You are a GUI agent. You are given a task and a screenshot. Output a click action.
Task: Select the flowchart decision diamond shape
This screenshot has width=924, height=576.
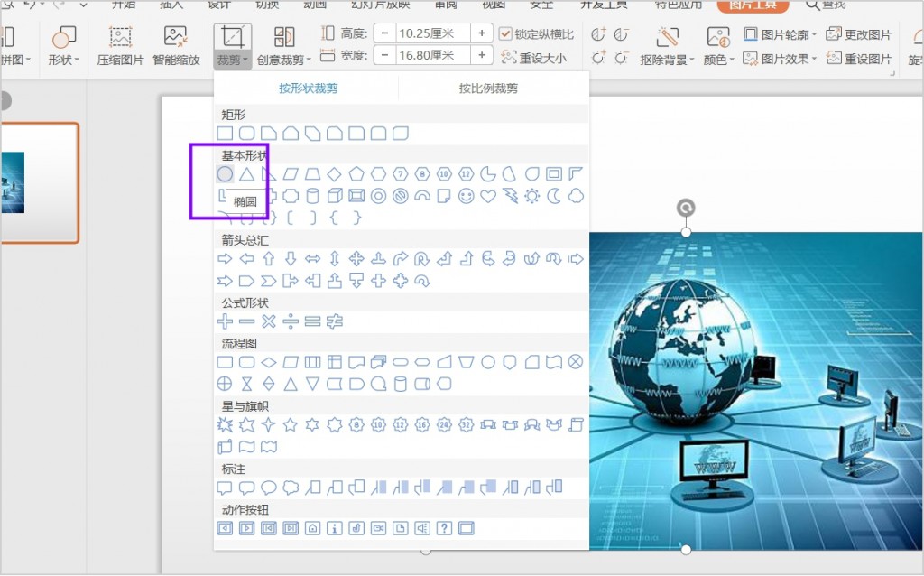point(269,362)
